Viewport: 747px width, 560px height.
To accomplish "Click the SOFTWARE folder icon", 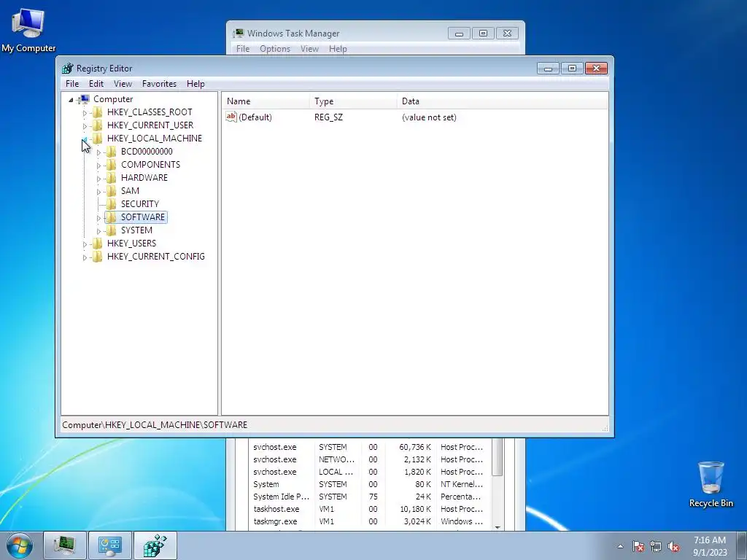I will 111,217.
